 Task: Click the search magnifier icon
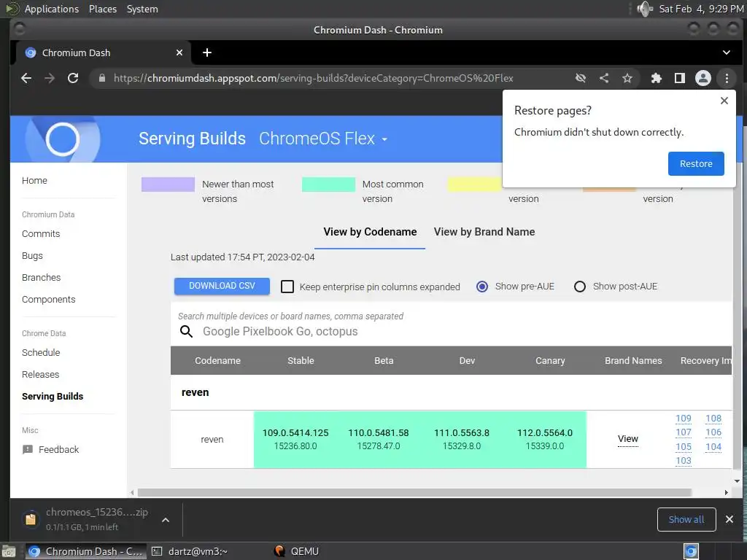186,332
